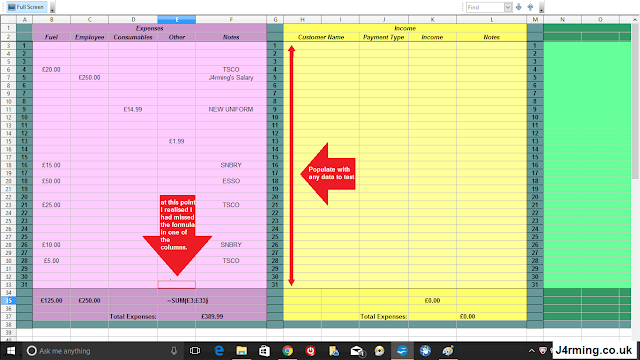The width and height of the screenshot is (640, 360).
Task: Open Task View from the taskbar
Action: pyautogui.click(x=195, y=351)
